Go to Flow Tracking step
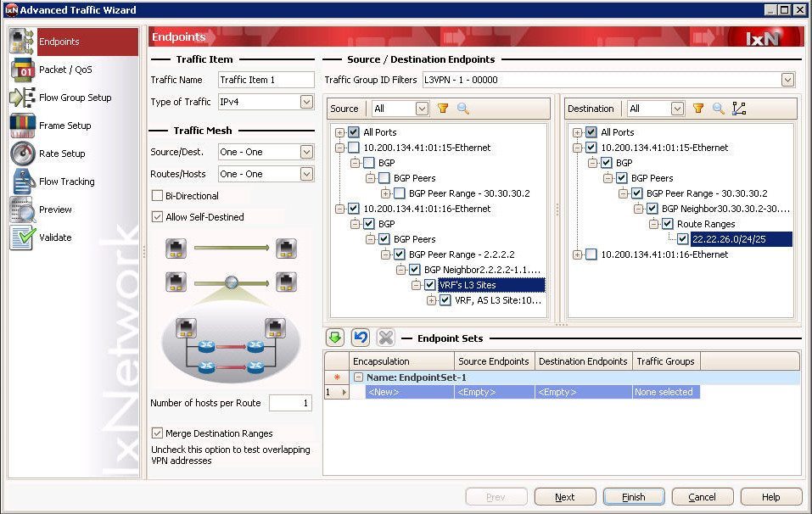Screen dimensions: 812x514 tap(67, 182)
